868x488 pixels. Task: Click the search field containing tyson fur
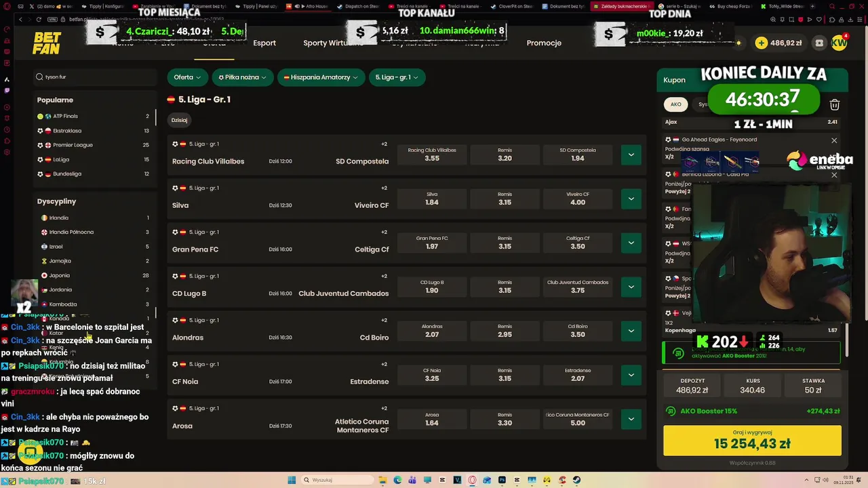(94, 77)
